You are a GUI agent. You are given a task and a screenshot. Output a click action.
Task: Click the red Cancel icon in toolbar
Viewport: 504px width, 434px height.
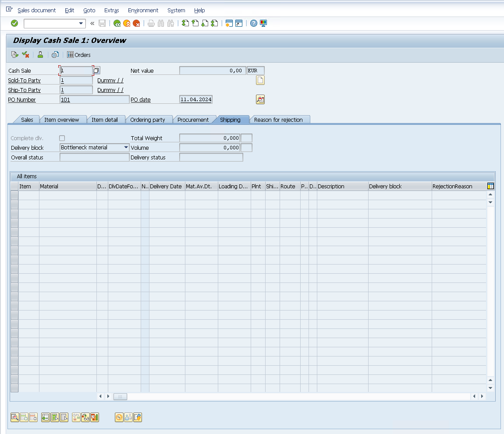[x=136, y=23]
